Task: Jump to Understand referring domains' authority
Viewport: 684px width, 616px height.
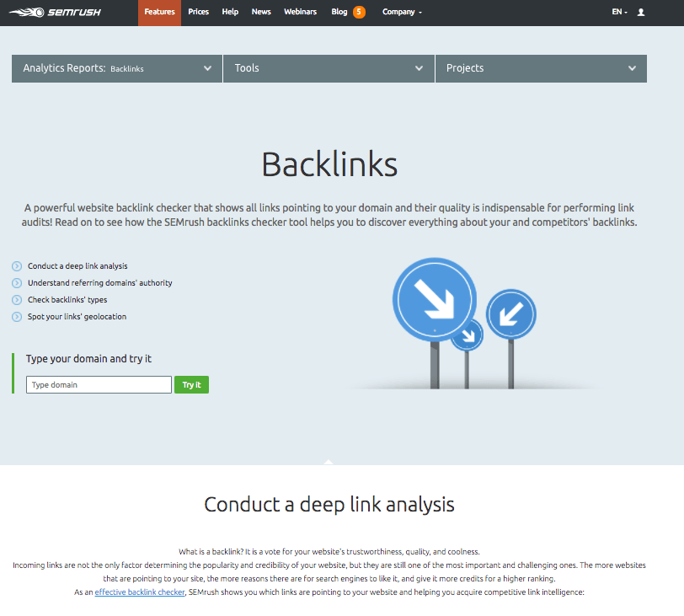Action: tap(100, 283)
